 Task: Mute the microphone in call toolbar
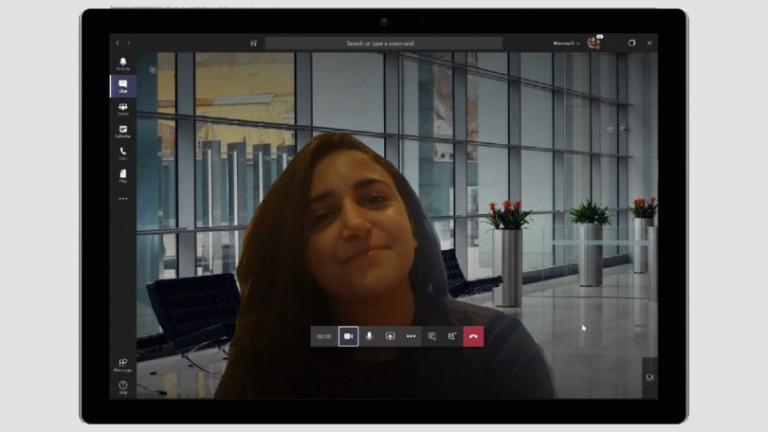coord(369,336)
